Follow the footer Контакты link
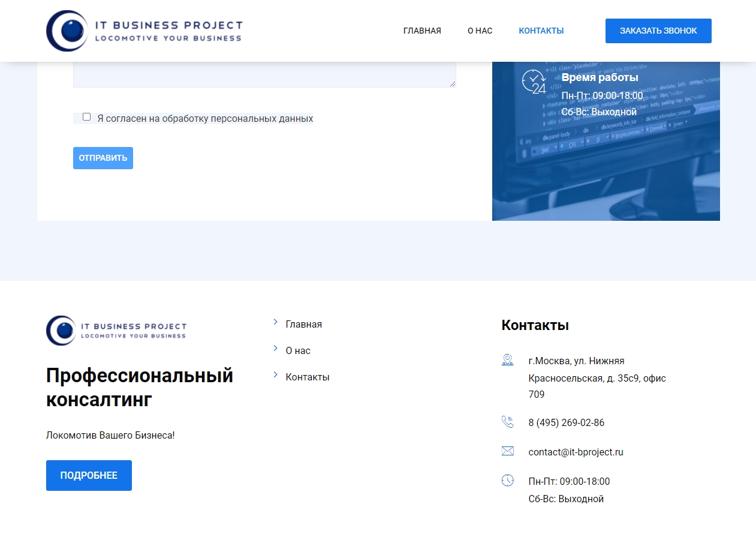Screen dimensions: 756x546 coord(308,377)
